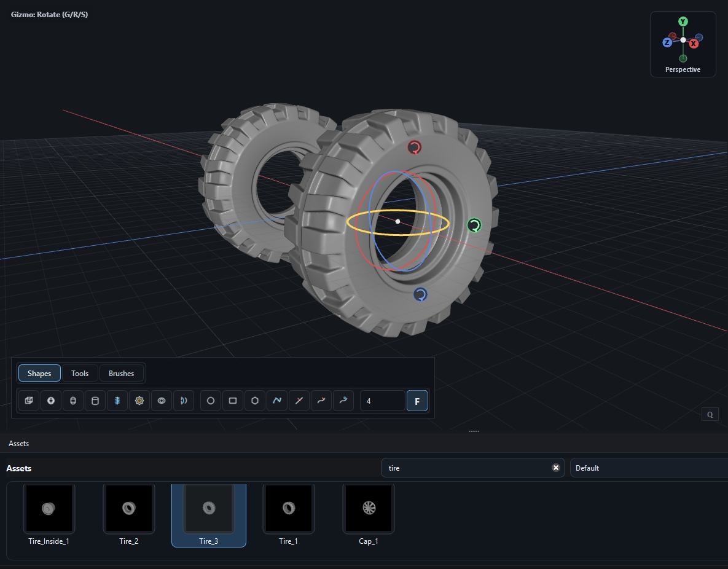Snap view to X axis on the view gizmo
The image size is (728, 569).
[694, 44]
